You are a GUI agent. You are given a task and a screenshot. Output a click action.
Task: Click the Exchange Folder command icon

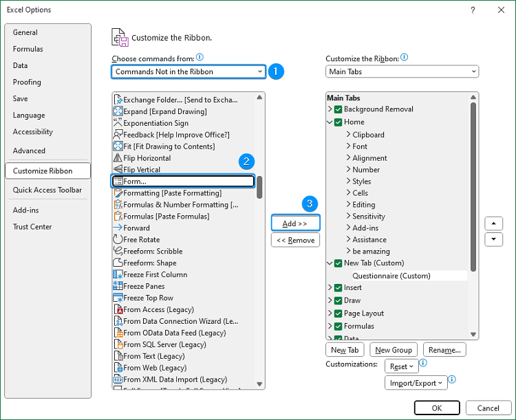[x=118, y=100]
